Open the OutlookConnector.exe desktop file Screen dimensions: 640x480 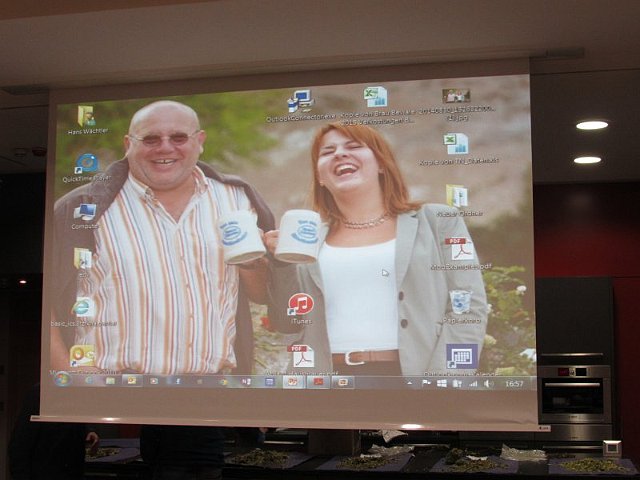pyautogui.click(x=300, y=102)
